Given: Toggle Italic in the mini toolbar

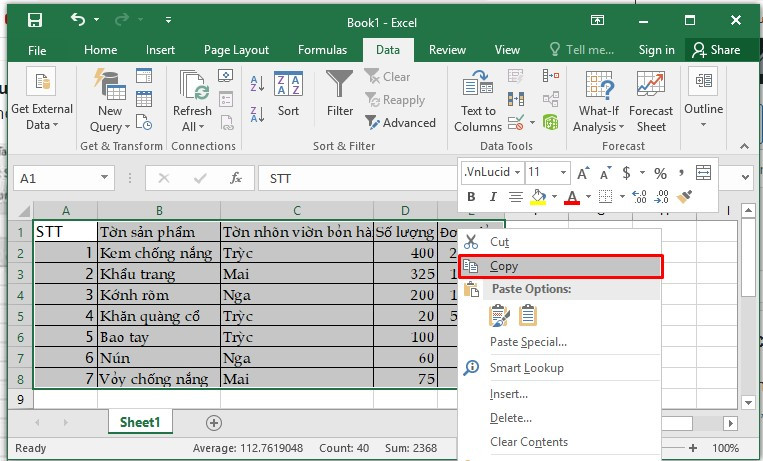Looking at the screenshot, I should tap(493, 197).
